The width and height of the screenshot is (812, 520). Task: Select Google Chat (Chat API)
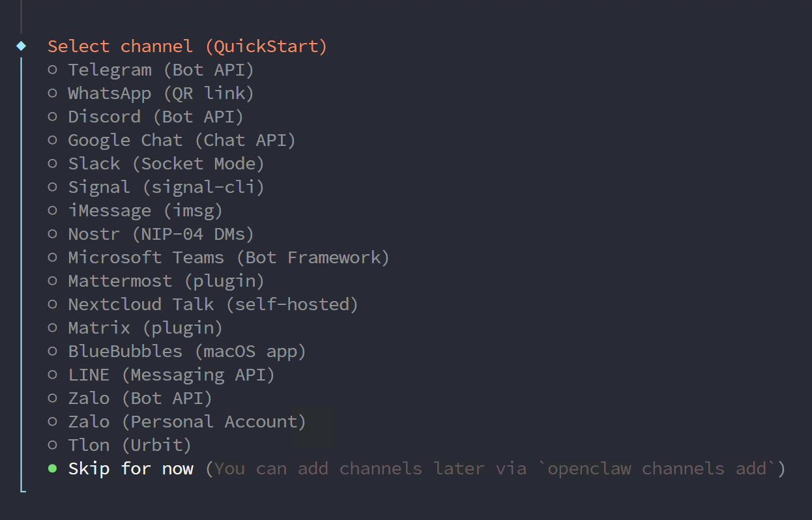[x=181, y=139]
